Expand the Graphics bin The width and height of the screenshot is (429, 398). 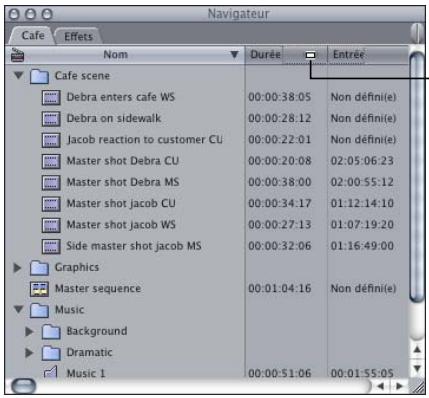[17, 267]
